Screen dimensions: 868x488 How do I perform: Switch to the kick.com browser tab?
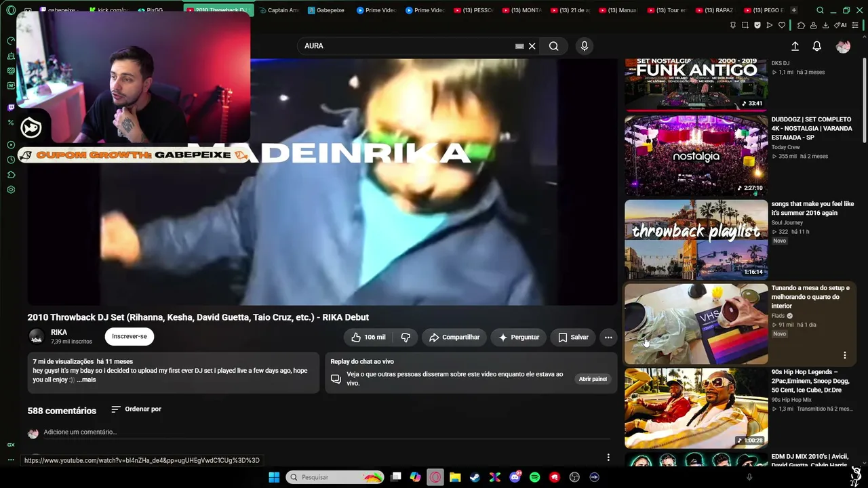pyautogui.click(x=108, y=10)
